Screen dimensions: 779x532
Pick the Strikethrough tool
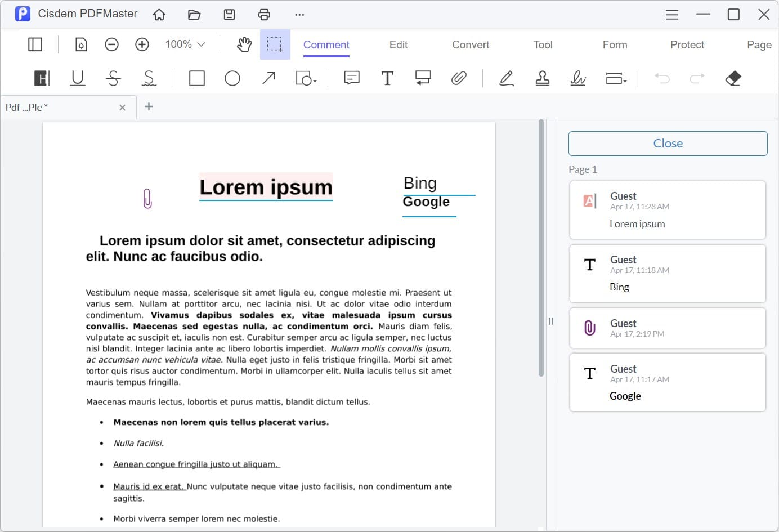coord(113,78)
